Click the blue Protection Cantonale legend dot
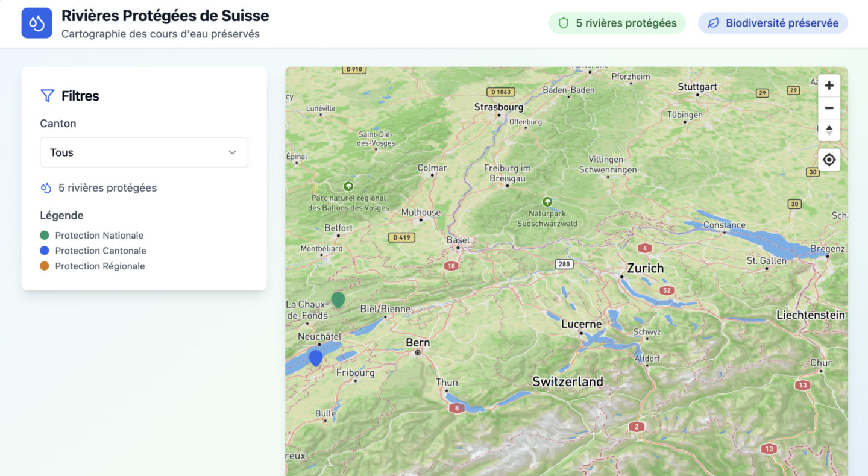Screen dimensions: 868x476 pyautogui.click(x=45, y=251)
